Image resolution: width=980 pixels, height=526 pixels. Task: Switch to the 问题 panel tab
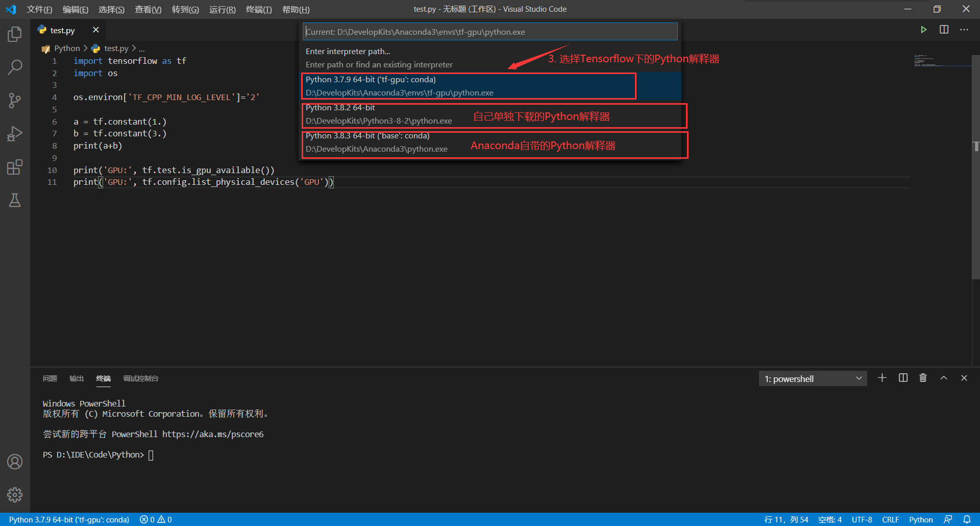[50, 378]
